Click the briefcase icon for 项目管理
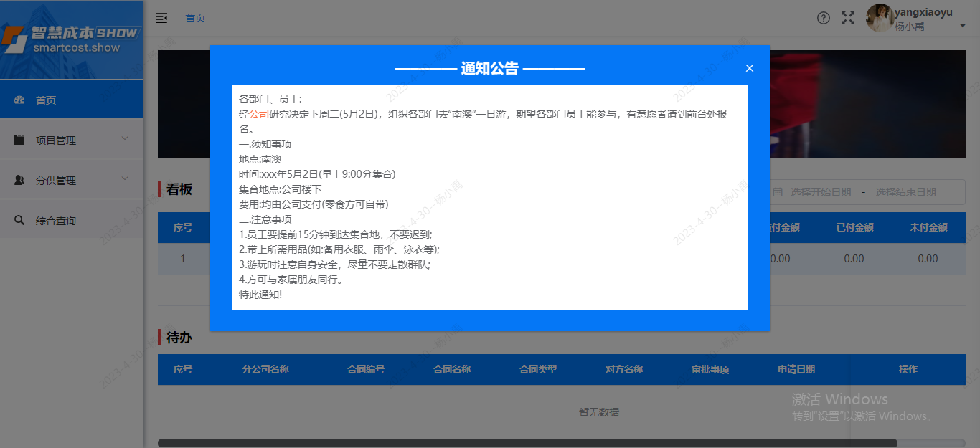The height and width of the screenshot is (448, 980). [x=19, y=140]
